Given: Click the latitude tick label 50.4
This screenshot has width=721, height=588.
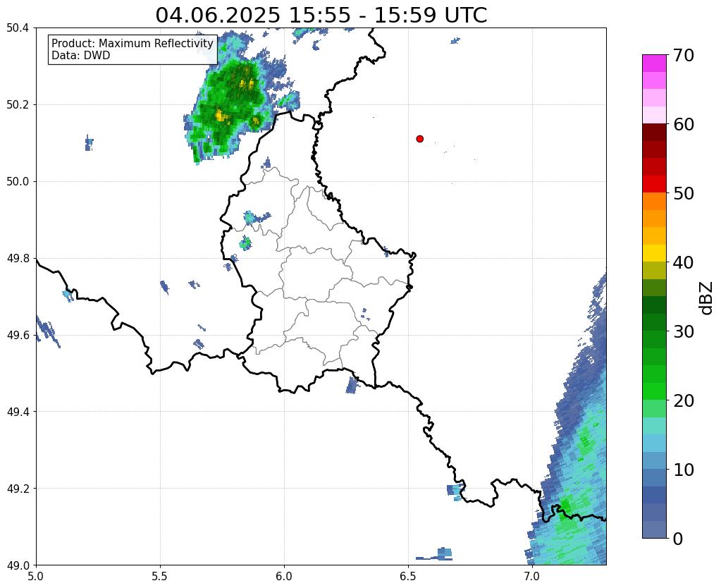Looking at the screenshot, I should [x=18, y=28].
